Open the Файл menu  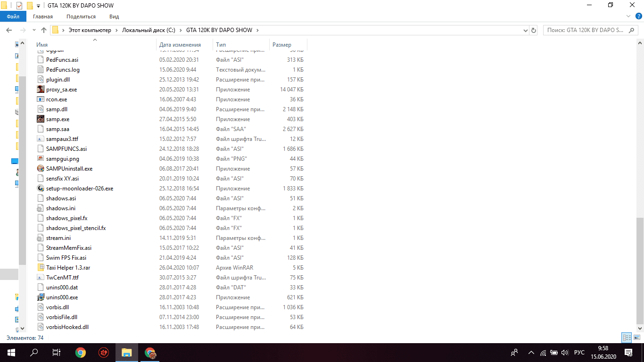[x=13, y=16]
